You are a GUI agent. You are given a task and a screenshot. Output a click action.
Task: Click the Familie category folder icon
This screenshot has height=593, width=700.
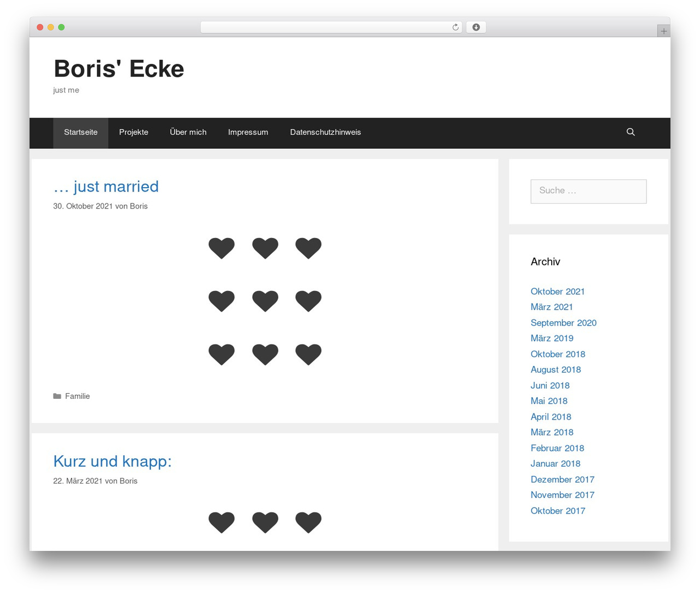point(57,396)
